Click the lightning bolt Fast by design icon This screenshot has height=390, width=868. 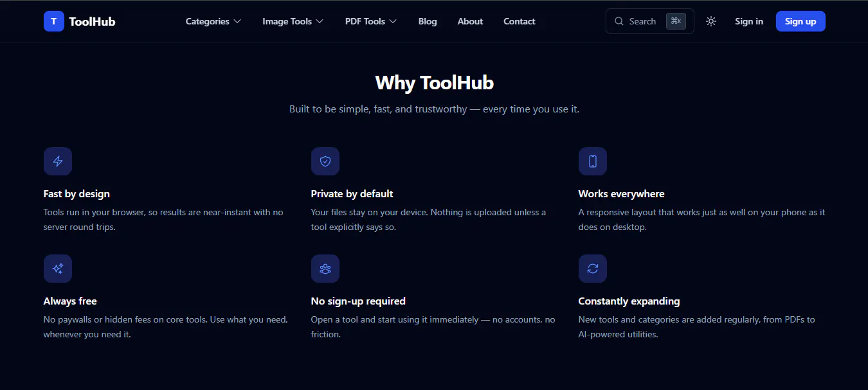pos(58,161)
